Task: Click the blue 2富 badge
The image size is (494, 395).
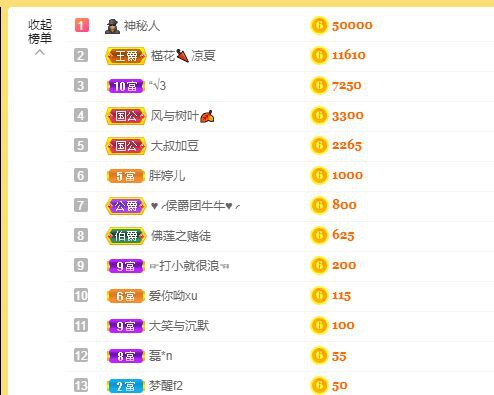Action: pyautogui.click(x=126, y=386)
